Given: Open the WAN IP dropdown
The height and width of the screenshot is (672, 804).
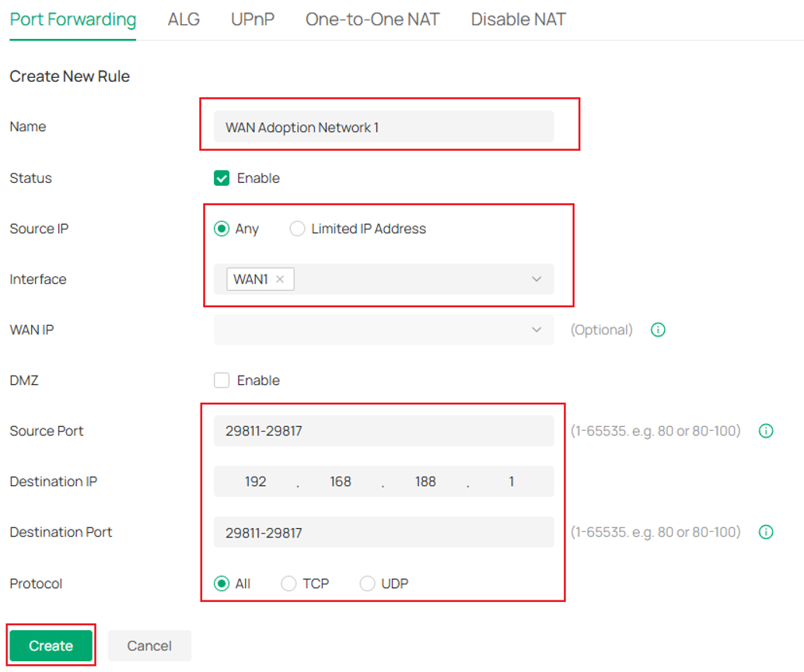Looking at the screenshot, I should 383,330.
